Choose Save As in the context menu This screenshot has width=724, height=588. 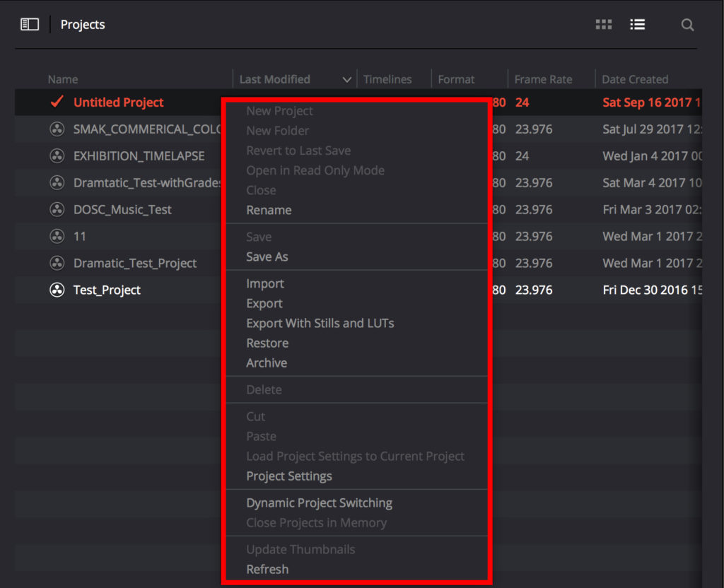click(x=267, y=257)
